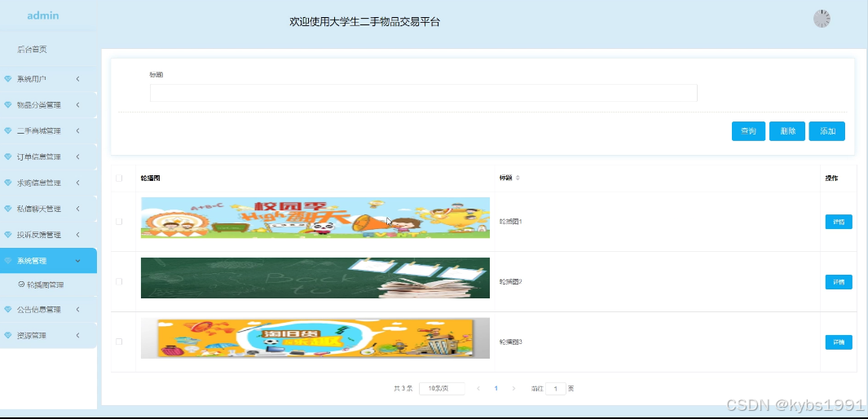This screenshot has height=419, width=868.
Task: Select page 1 in pagination
Action: [496, 389]
